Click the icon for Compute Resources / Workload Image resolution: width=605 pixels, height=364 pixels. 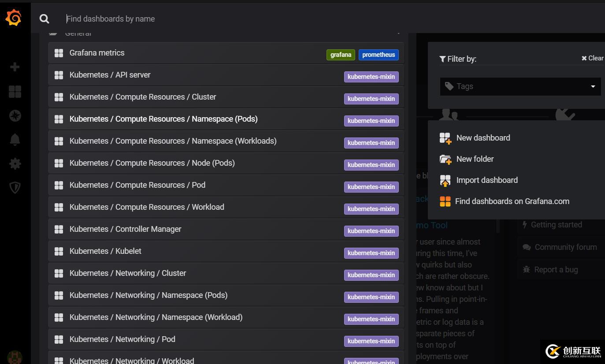coord(59,207)
